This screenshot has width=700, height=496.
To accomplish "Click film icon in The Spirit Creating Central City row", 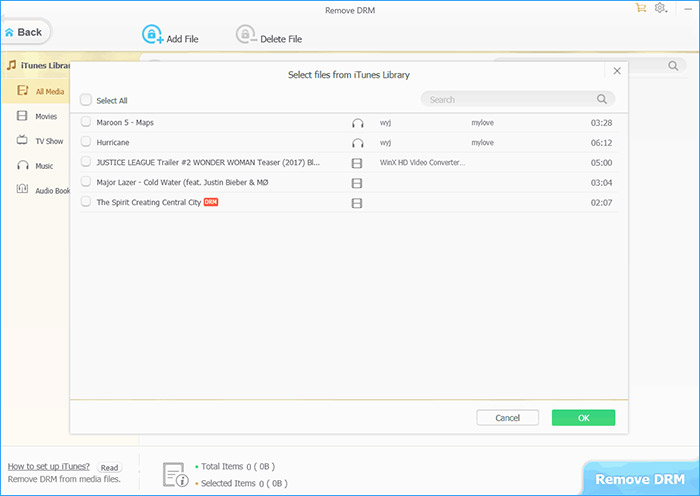I will 357,203.
